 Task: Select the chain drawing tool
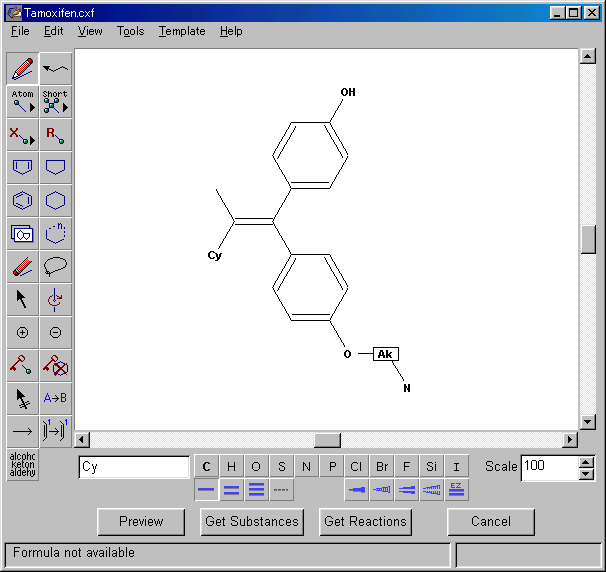pos(56,69)
